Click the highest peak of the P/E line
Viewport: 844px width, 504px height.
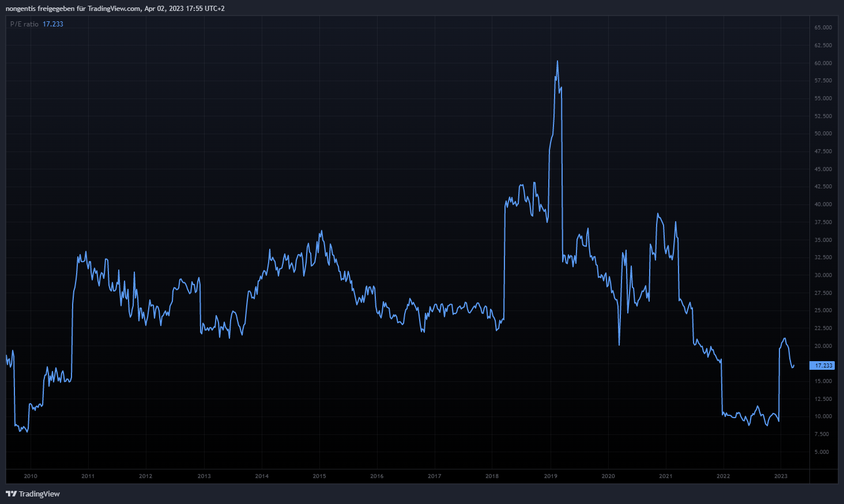(557, 61)
